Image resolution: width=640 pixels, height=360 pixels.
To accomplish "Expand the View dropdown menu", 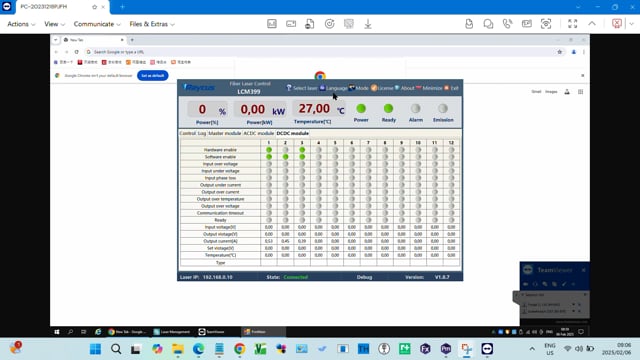I will [x=54, y=24].
